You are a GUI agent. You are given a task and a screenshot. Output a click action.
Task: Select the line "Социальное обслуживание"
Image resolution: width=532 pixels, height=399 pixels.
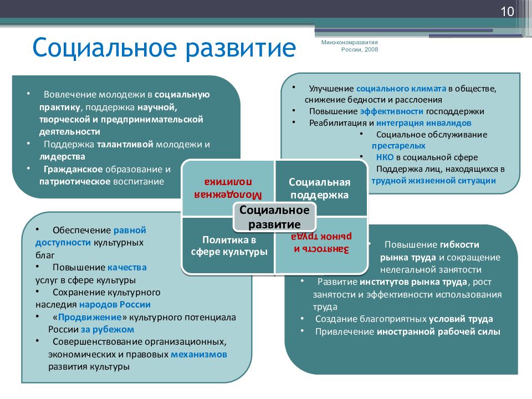click(432, 134)
